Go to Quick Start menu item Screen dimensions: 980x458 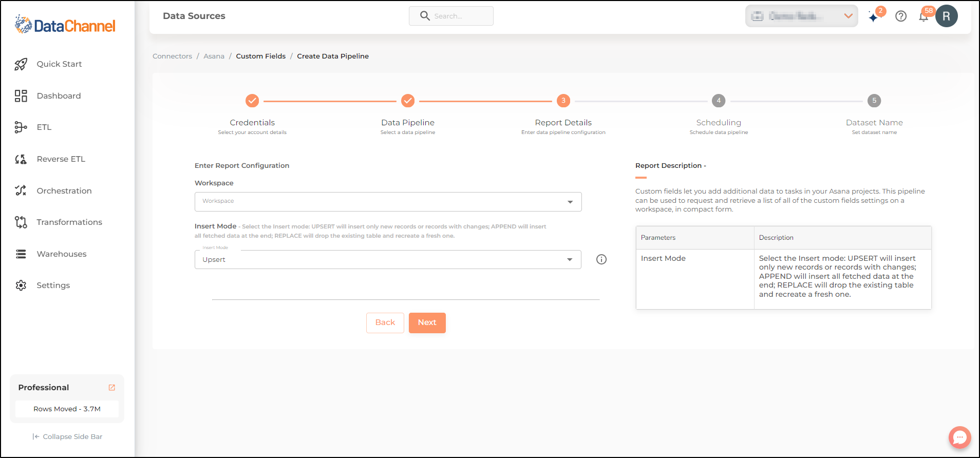pyautogui.click(x=59, y=64)
